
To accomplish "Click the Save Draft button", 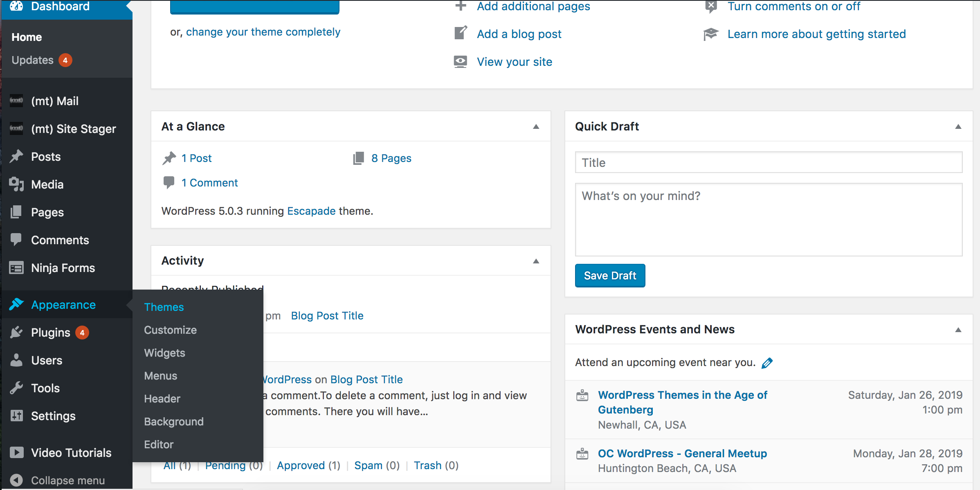I will [610, 275].
